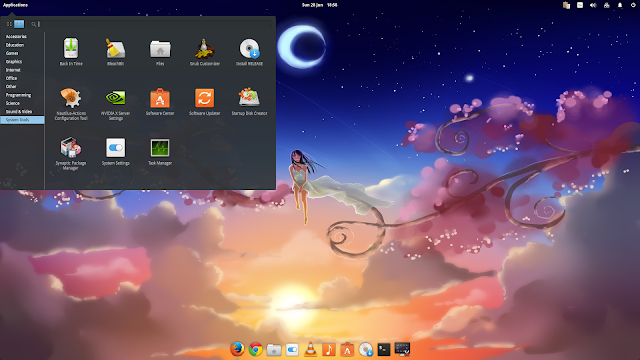640x360 pixels.
Task: Open Nautilus-Actions Configuration Tool
Action: tap(71, 104)
